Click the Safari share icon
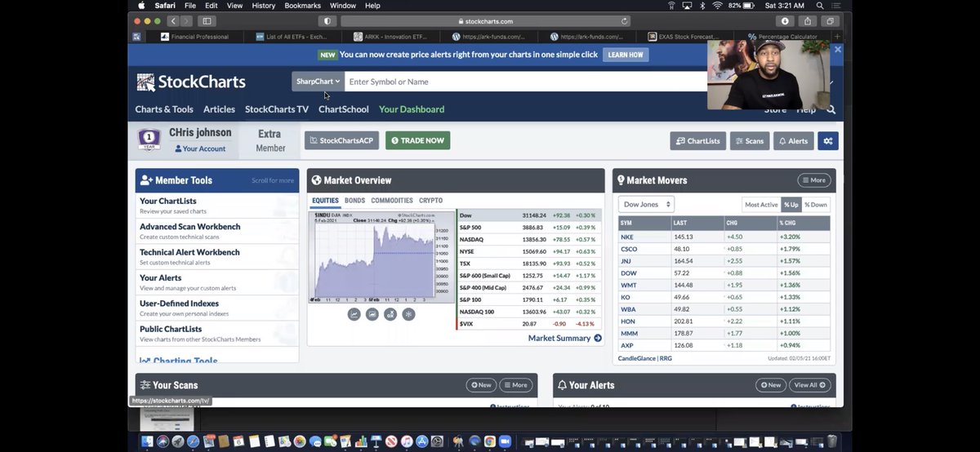The image size is (980, 452). 808,21
